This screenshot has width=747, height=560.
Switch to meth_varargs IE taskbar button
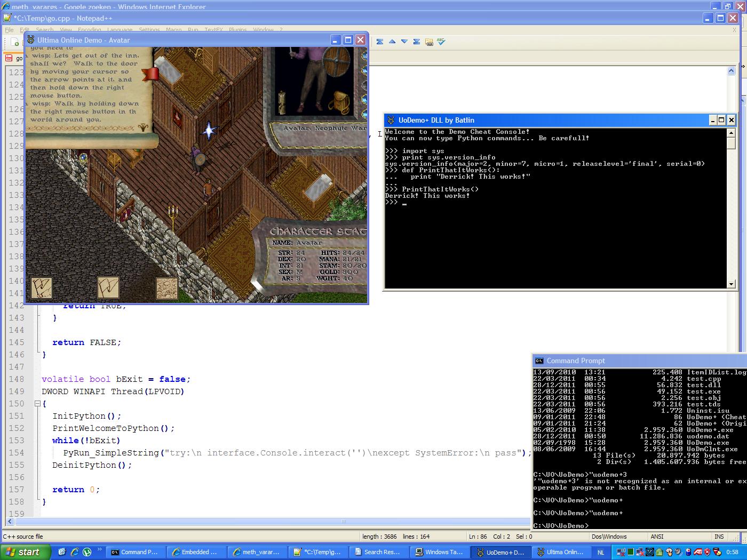(x=257, y=552)
